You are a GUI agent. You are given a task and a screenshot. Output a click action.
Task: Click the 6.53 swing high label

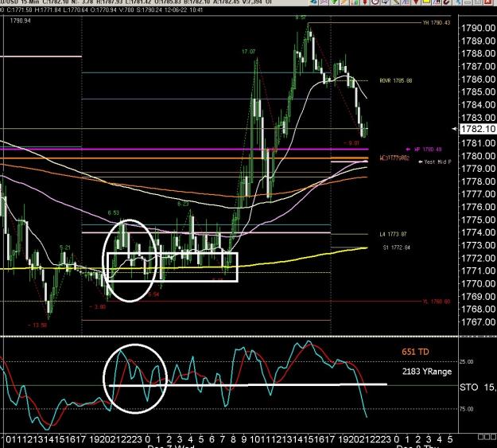click(114, 212)
